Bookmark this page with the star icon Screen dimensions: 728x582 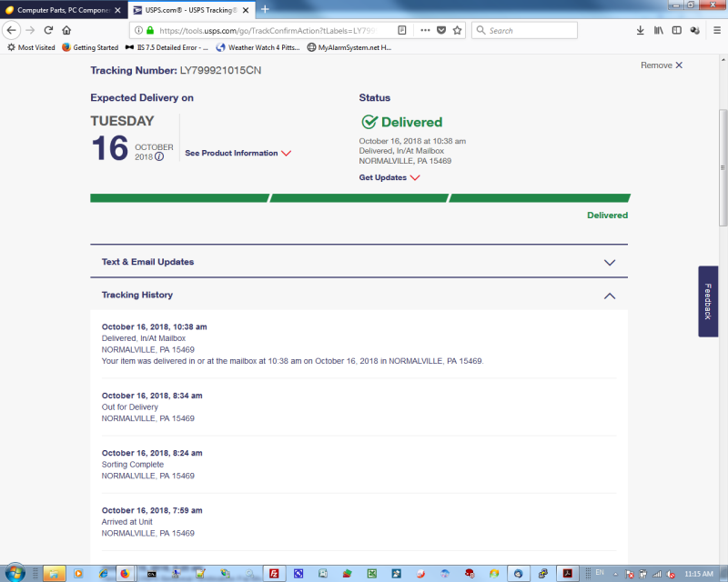(458, 30)
